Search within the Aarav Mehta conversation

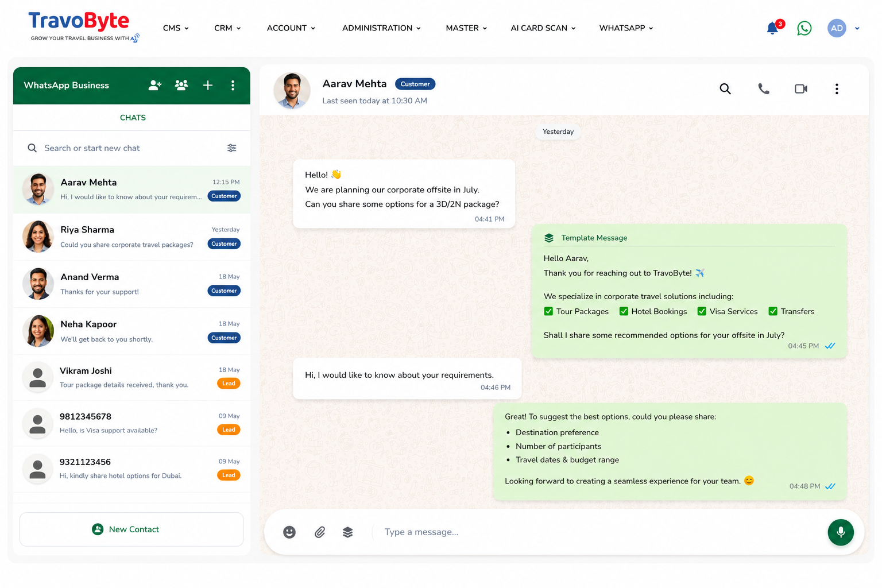tap(725, 89)
